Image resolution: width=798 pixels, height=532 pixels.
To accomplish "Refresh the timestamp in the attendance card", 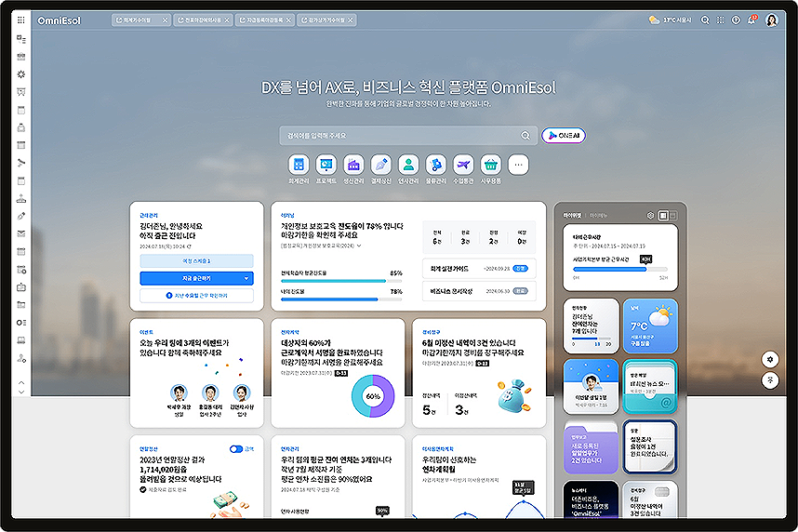I will [189, 246].
